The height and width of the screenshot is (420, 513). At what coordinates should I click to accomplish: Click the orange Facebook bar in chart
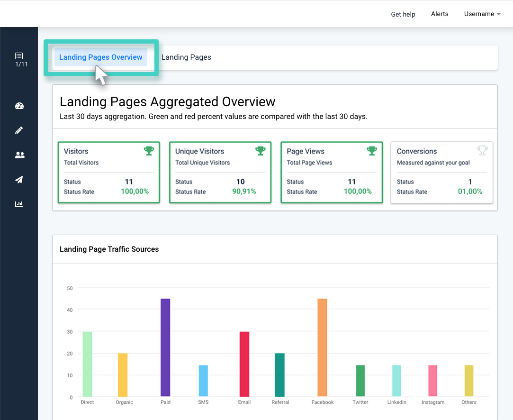click(x=322, y=347)
